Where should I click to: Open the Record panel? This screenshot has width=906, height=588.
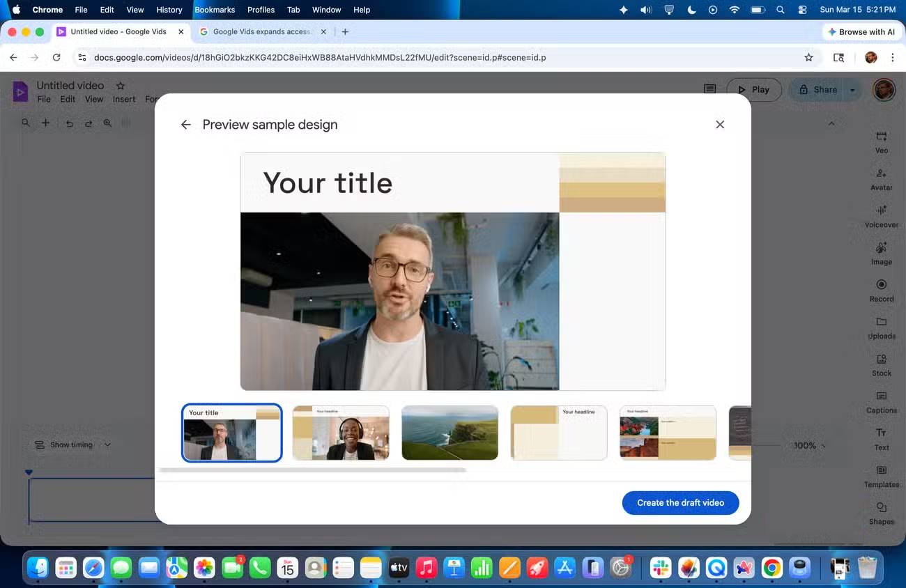pos(881,290)
